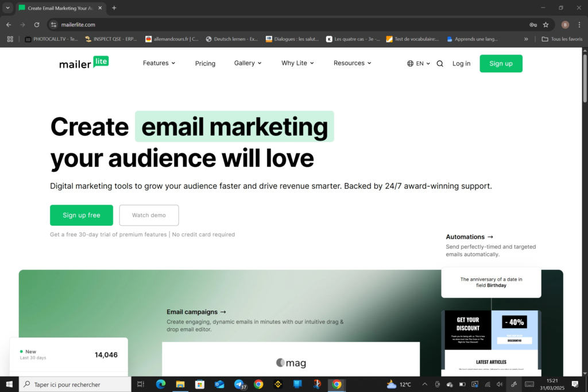Image resolution: width=588 pixels, height=392 pixels.
Task: Open Outlook from taskbar
Action: [219, 384]
